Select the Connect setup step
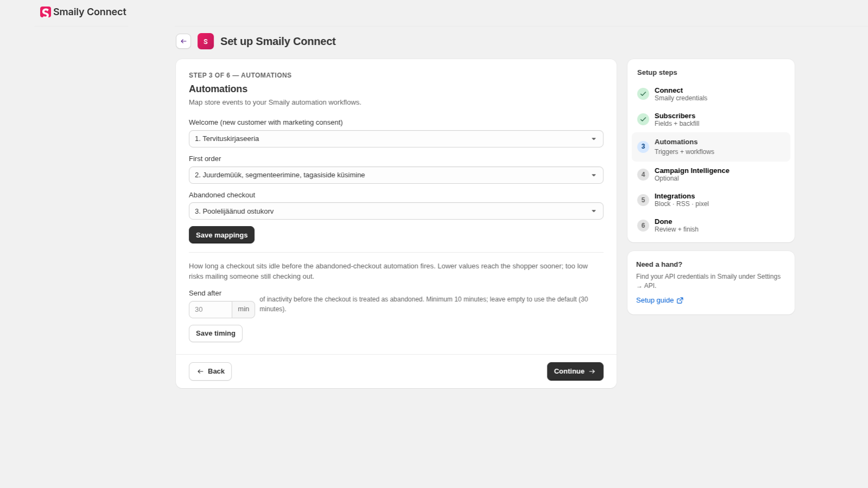This screenshot has width=868, height=488. click(x=711, y=94)
